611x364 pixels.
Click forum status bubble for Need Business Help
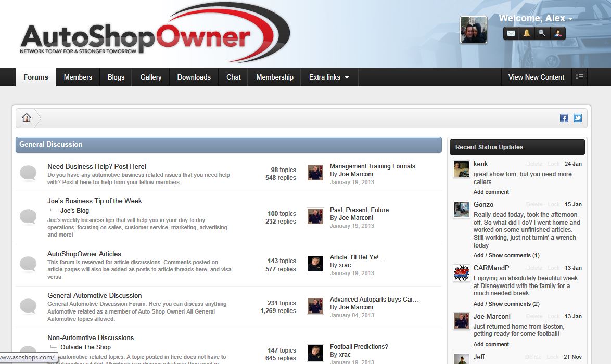[x=28, y=173]
